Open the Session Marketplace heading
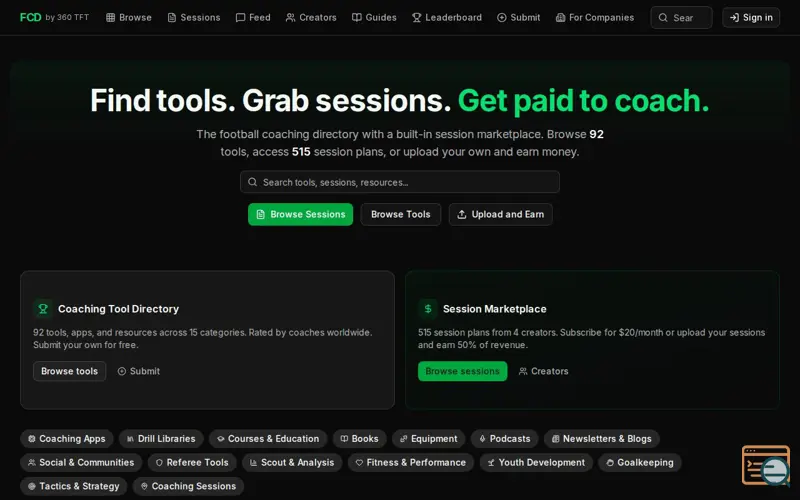This screenshot has width=800, height=500. [x=494, y=309]
